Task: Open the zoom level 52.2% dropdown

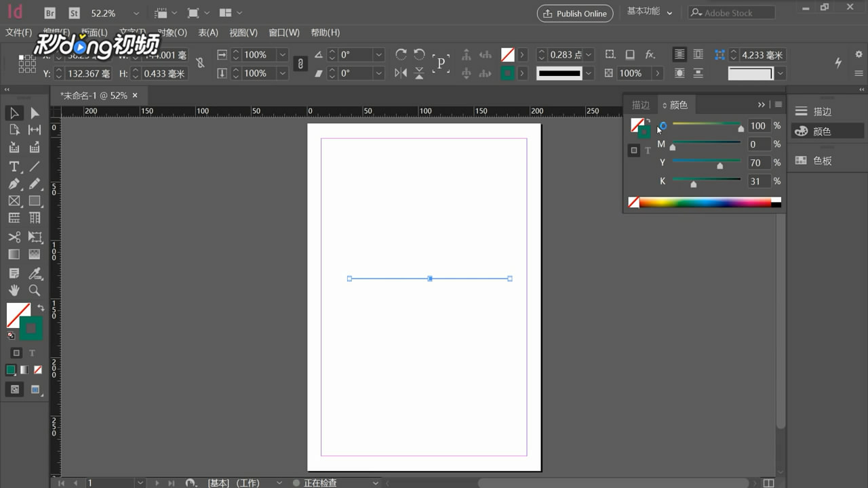Action: [x=136, y=14]
